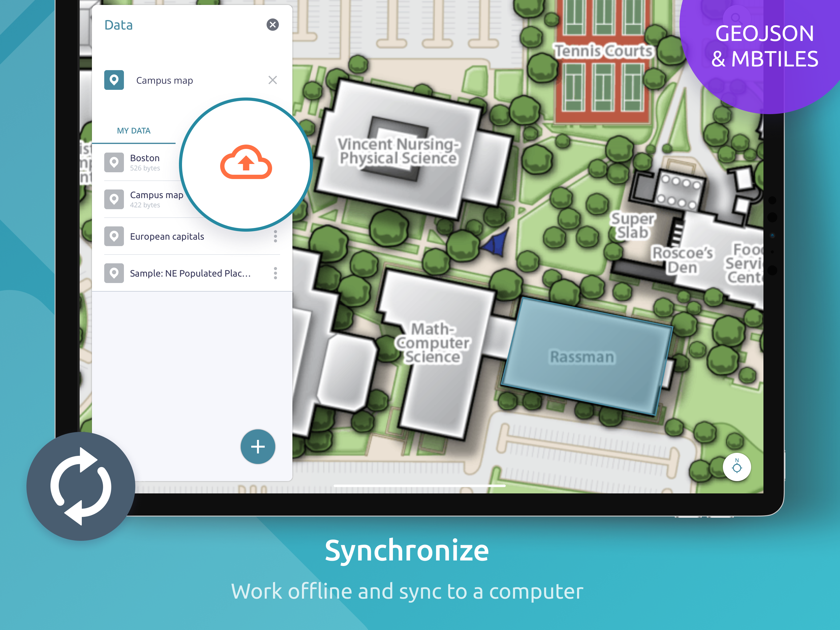Viewport: 840px width, 630px height.
Task: Click the highlighted Rassman building
Action: pyautogui.click(x=582, y=357)
